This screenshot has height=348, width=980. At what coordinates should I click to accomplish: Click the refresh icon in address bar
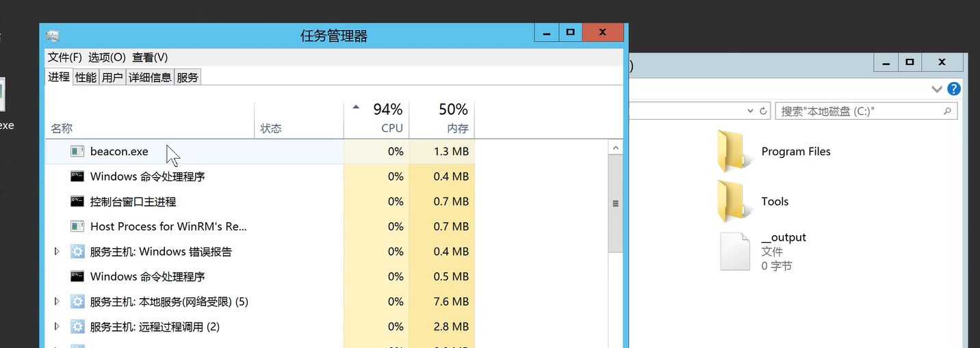pos(764,111)
